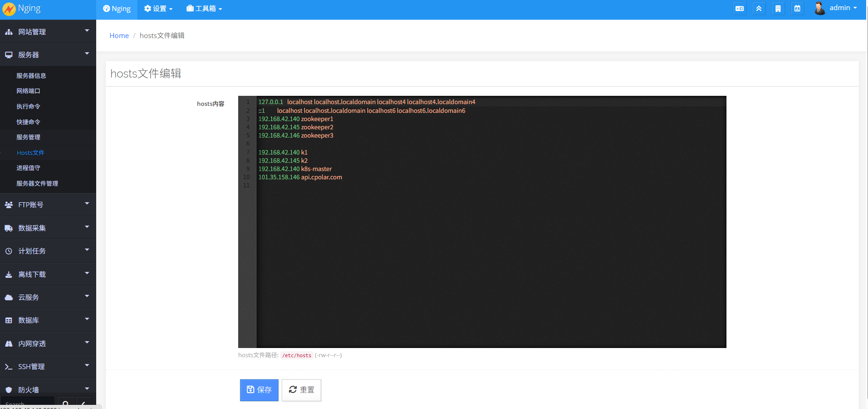Open the 设置 dropdown menu
868x409 pixels.
pyautogui.click(x=158, y=9)
